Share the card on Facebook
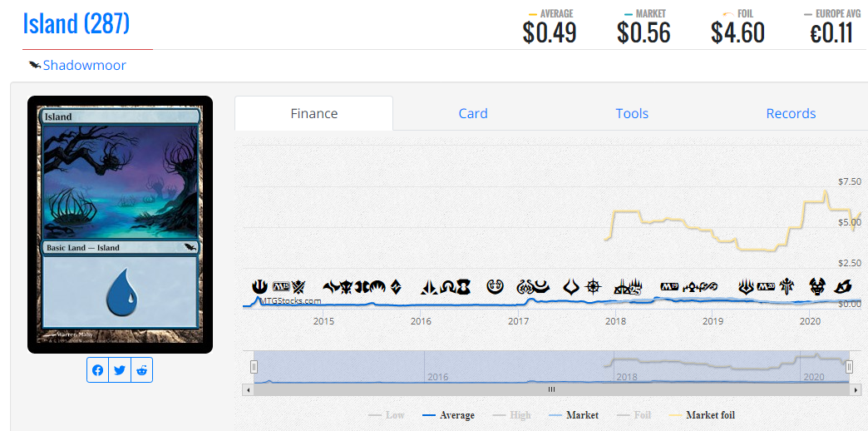The height and width of the screenshot is (431, 868). (97, 370)
